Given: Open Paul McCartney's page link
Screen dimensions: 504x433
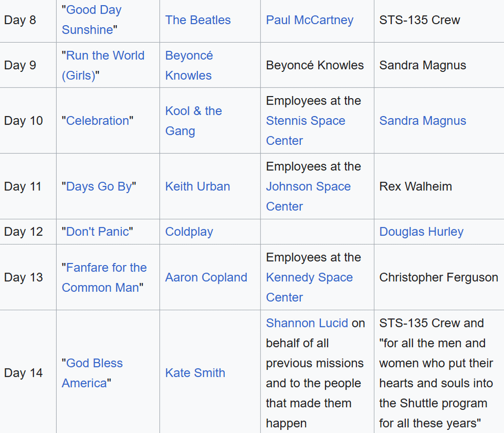Looking at the screenshot, I should pos(309,20).
